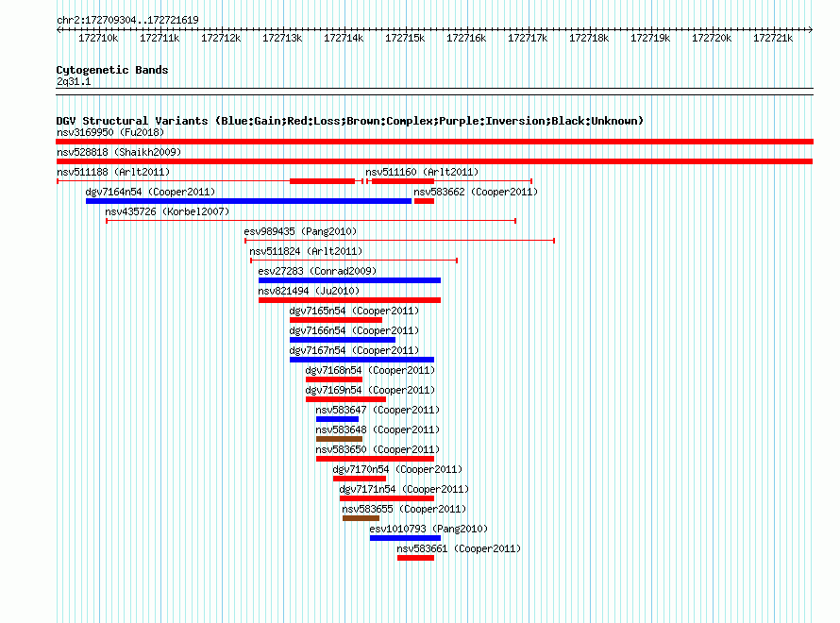Image resolution: width=840 pixels, height=623 pixels.
Task: Click nsv583650 (Cooper2011) label
Action: point(378,449)
